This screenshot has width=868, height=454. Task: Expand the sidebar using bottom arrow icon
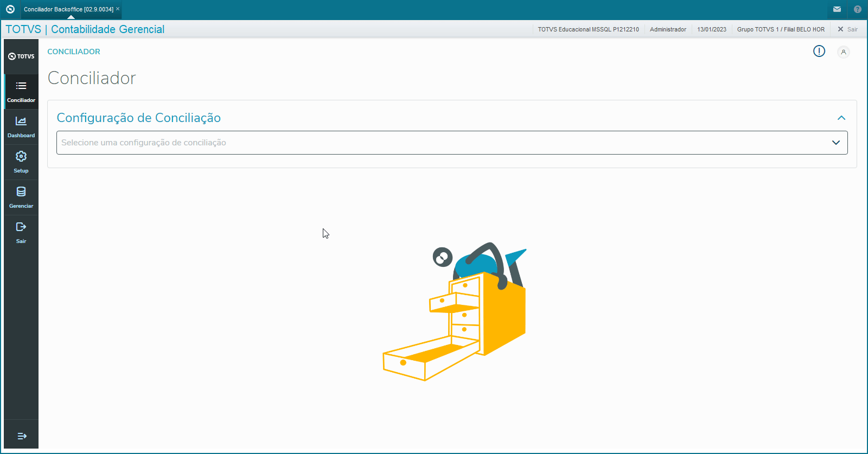(22, 436)
